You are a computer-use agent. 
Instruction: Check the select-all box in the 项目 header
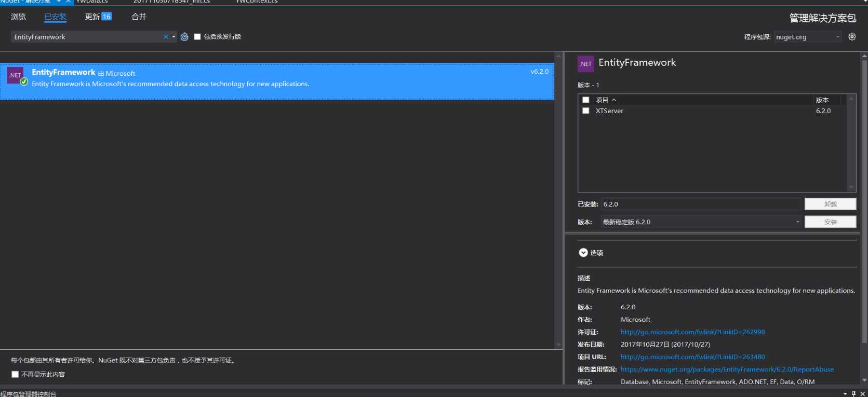586,100
